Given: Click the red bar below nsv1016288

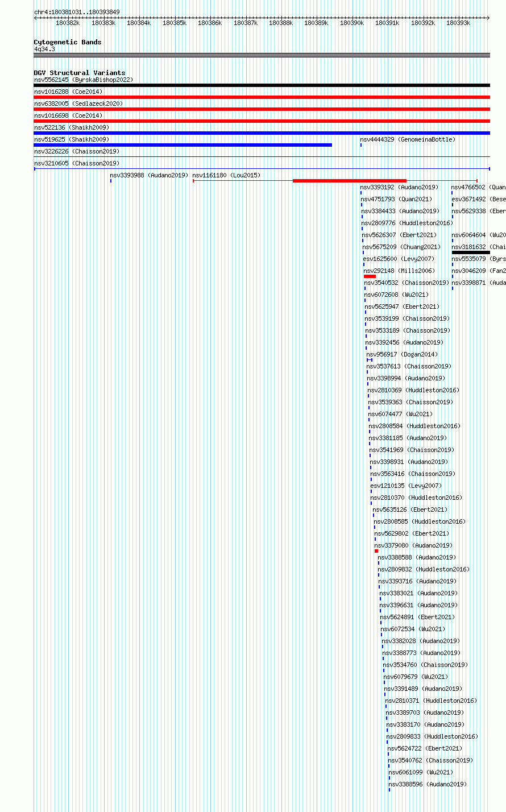Looking at the screenshot, I should click(262, 97).
